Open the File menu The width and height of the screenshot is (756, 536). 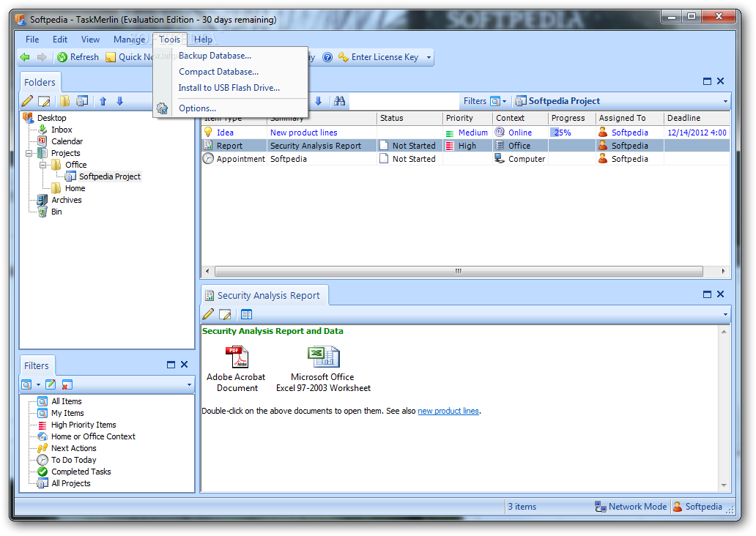point(32,40)
